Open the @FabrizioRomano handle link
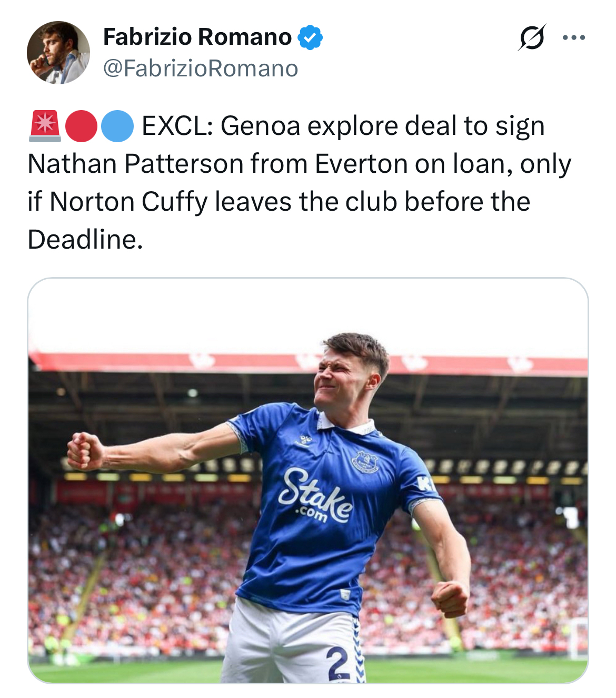This screenshot has width=616, height=698. [x=201, y=68]
